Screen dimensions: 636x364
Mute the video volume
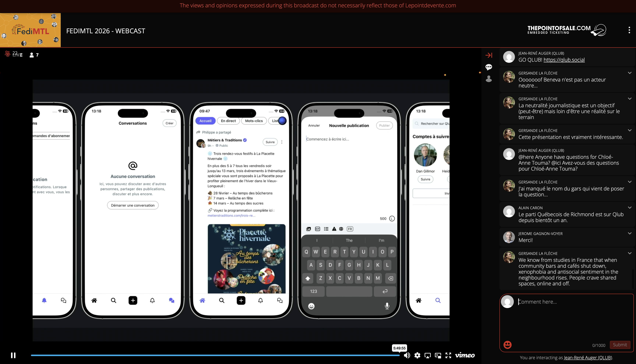click(x=407, y=355)
